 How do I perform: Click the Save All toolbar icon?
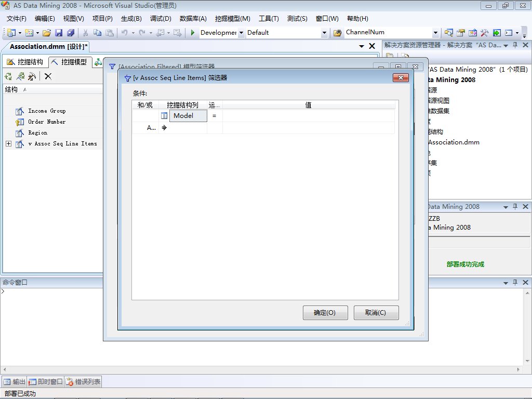[x=71, y=33]
